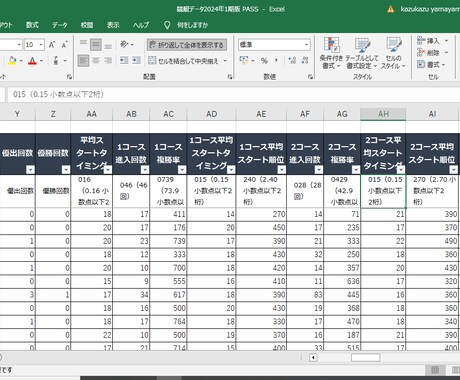460x380 pixels.
Task: Increase the cell indent
Action: pyautogui.click(x=136, y=61)
